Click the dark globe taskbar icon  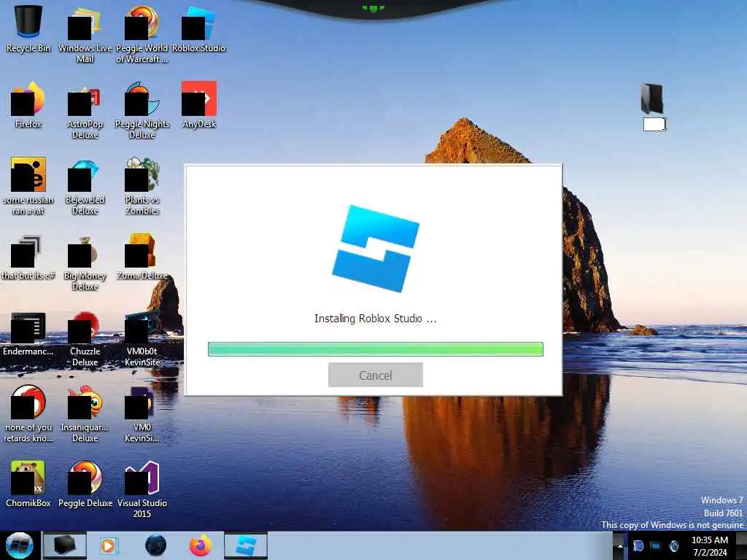point(156,545)
